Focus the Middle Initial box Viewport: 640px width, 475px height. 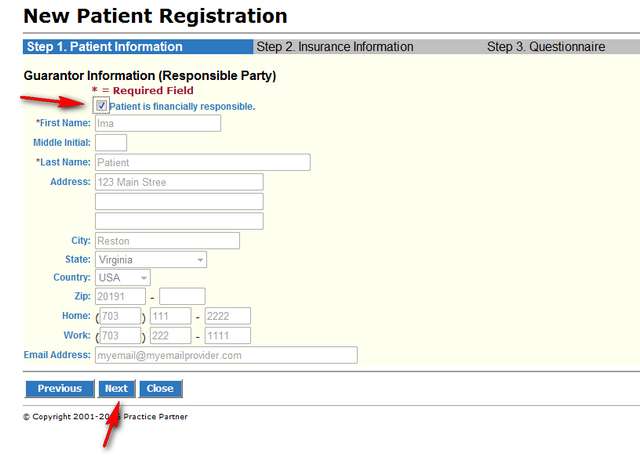pos(110,143)
